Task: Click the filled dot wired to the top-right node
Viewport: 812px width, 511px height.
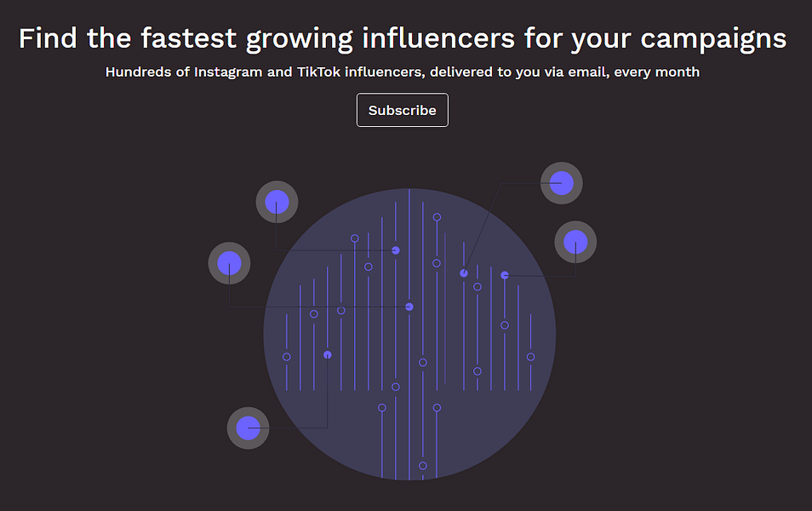Action: [464, 272]
